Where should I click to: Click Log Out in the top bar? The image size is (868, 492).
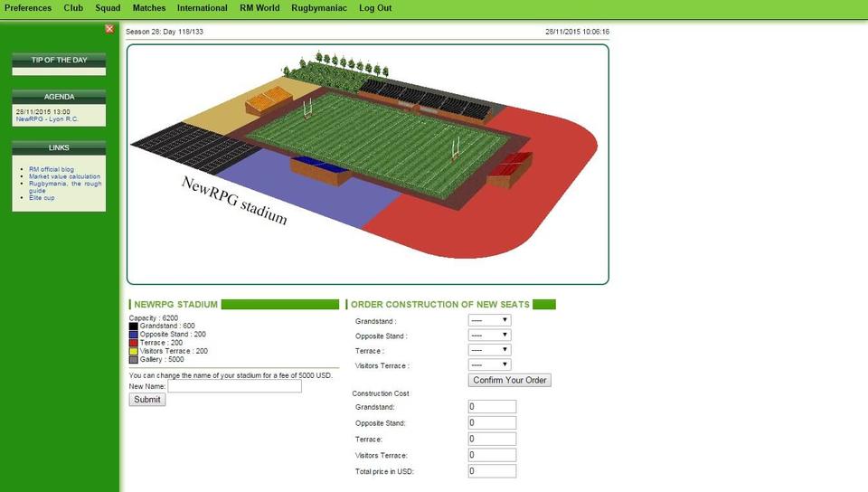375,8
